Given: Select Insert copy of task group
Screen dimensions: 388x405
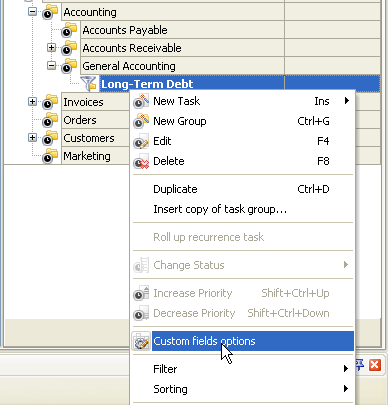Looking at the screenshot, I should 243,209.
